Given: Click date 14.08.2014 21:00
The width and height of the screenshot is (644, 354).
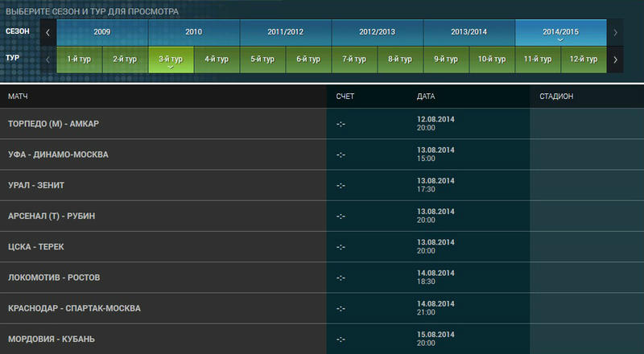Looking at the screenshot, I should pyautogui.click(x=436, y=308).
